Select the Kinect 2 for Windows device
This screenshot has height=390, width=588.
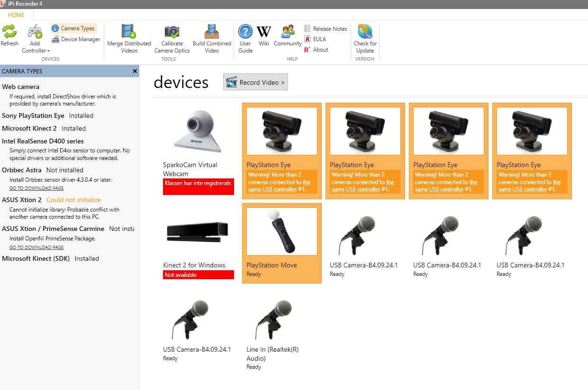point(199,243)
